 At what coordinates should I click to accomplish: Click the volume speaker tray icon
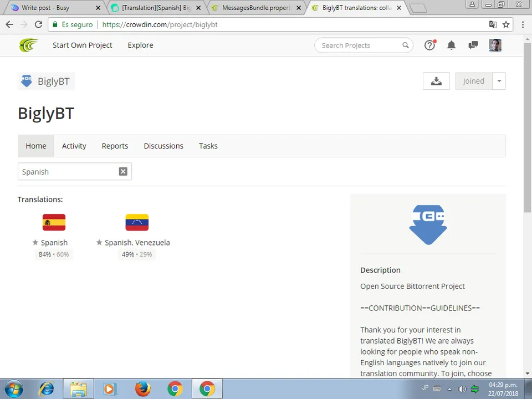pos(462,389)
